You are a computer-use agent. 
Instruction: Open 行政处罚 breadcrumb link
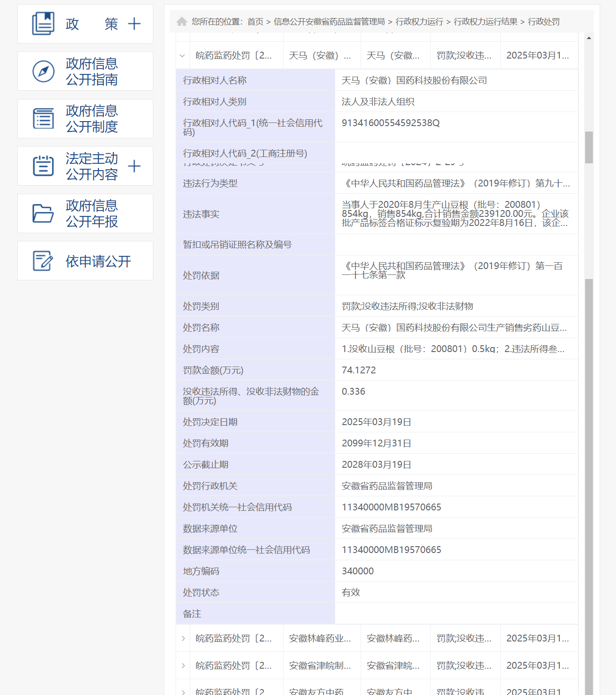[544, 22]
